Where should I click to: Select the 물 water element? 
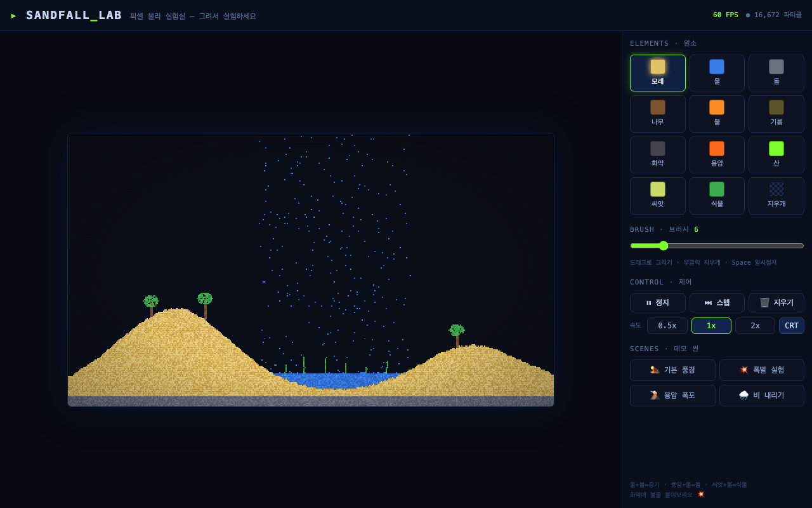click(717, 73)
